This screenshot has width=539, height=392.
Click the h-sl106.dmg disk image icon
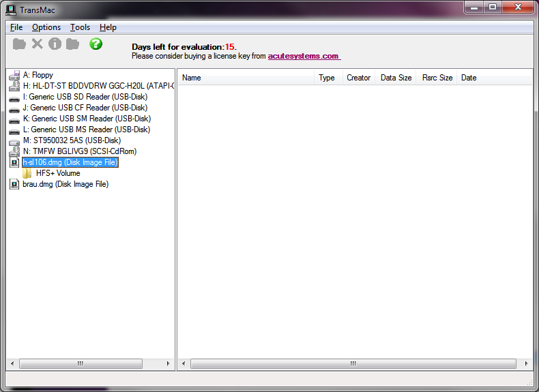coord(14,162)
